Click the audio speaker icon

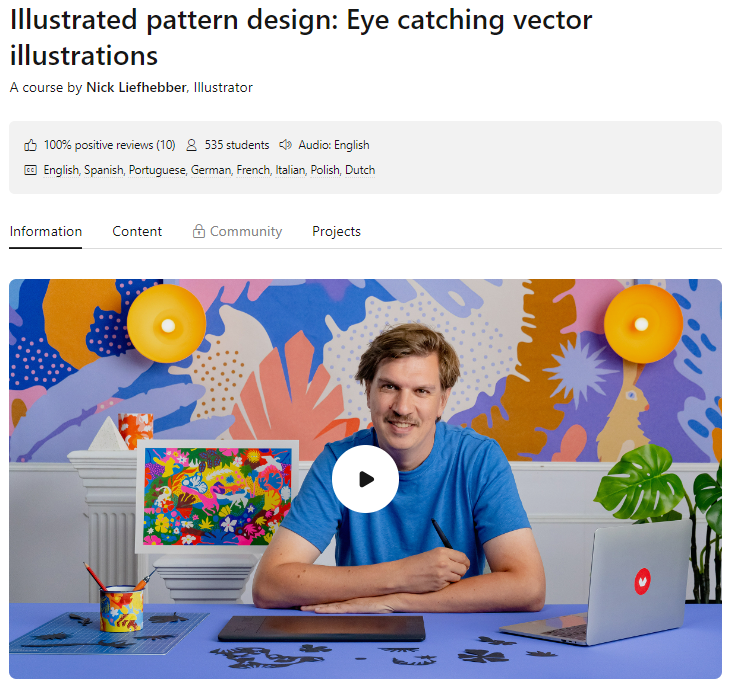pyautogui.click(x=285, y=145)
